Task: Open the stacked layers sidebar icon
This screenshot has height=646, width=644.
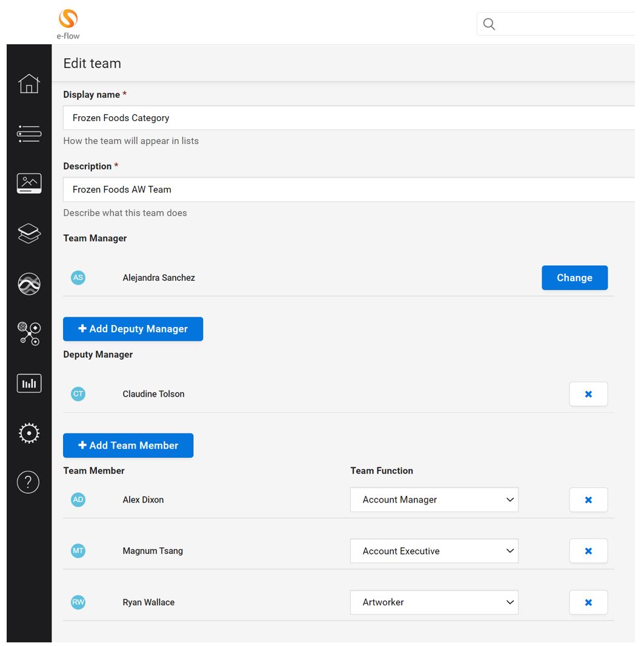Action: (x=29, y=234)
